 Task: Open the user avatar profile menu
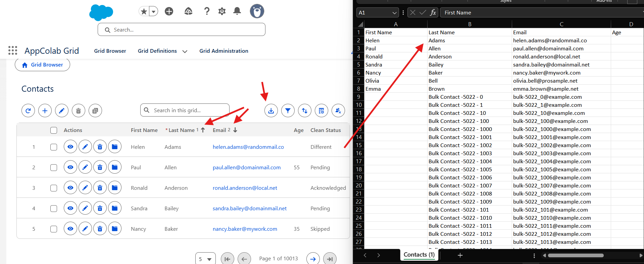(x=257, y=11)
